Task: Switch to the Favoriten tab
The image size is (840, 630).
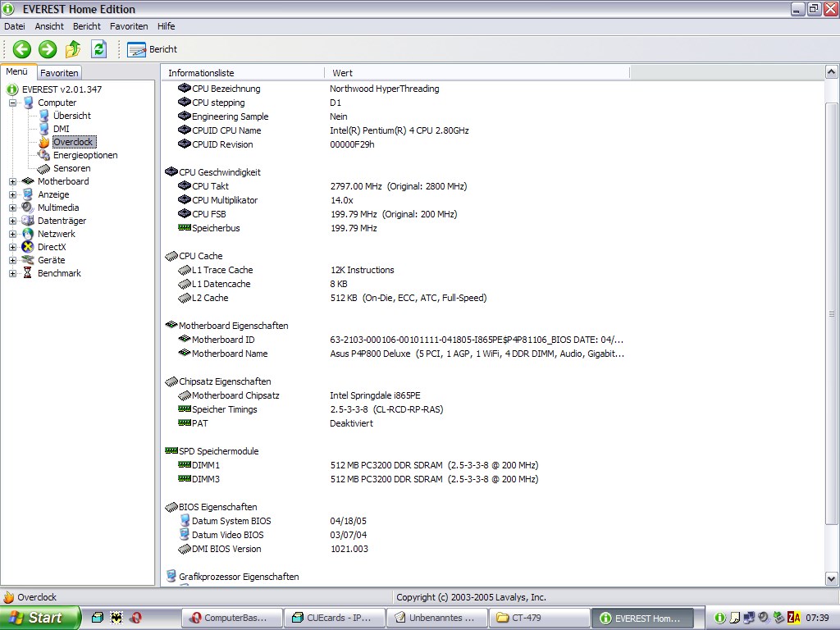Action: tap(59, 73)
